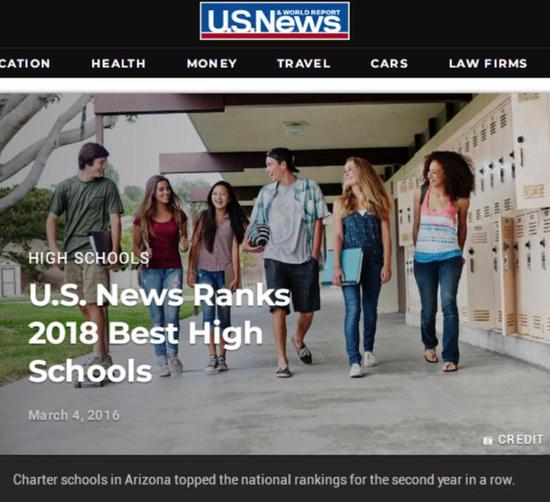Navigate to Law Firms

[x=488, y=63]
